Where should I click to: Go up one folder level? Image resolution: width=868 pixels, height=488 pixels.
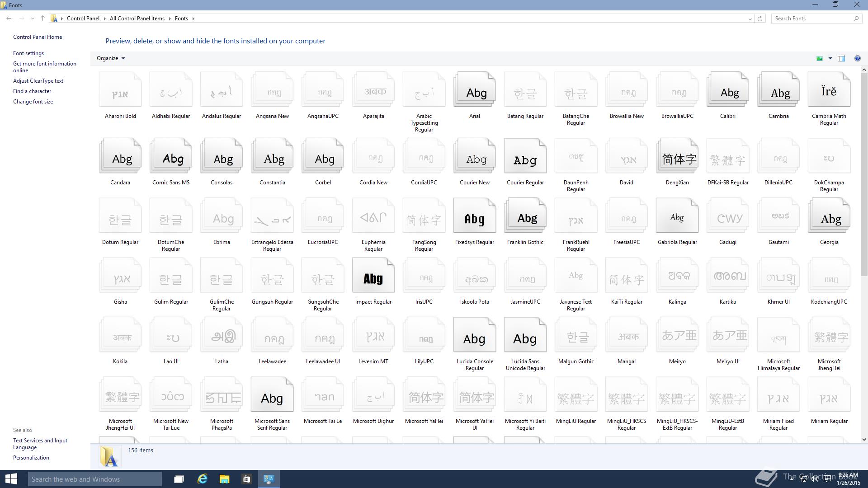click(x=42, y=19)
